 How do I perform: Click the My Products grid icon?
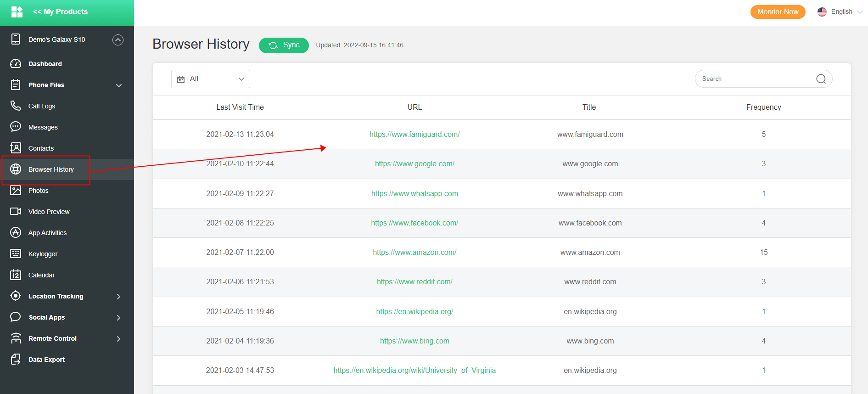point(17,12)
